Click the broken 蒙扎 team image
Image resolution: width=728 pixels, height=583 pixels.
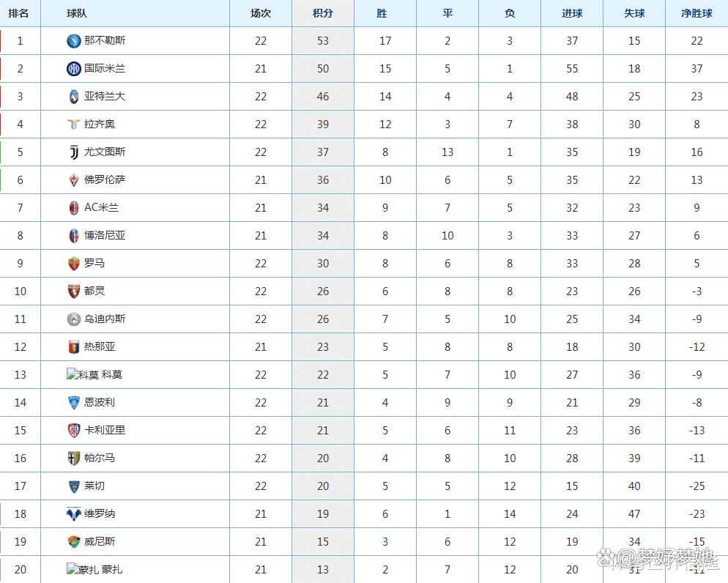(x=83, y=569)
